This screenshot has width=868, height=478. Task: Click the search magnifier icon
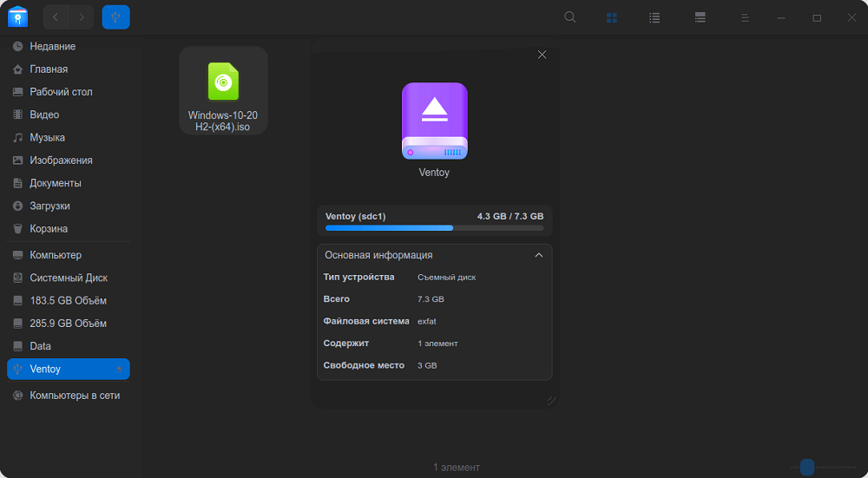point(570,17)
